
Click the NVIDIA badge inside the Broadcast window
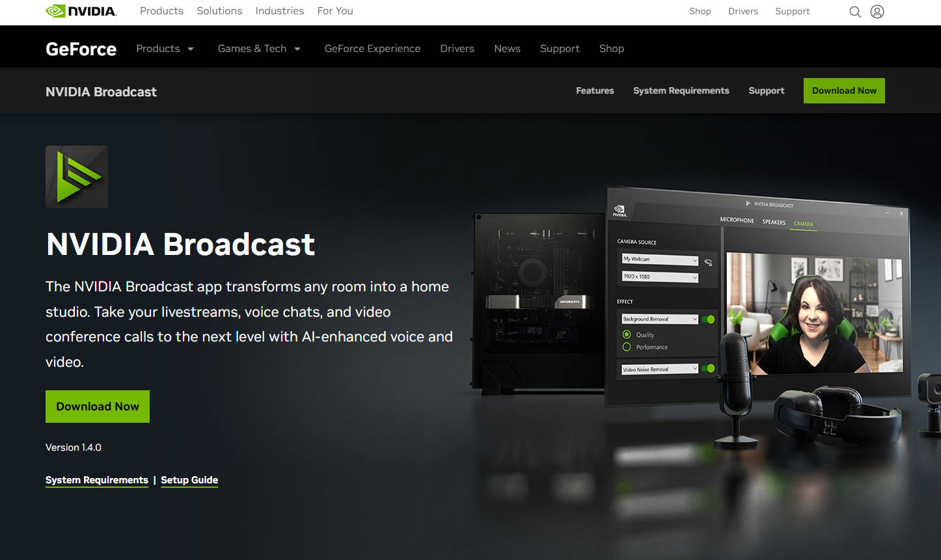[620, 210]
